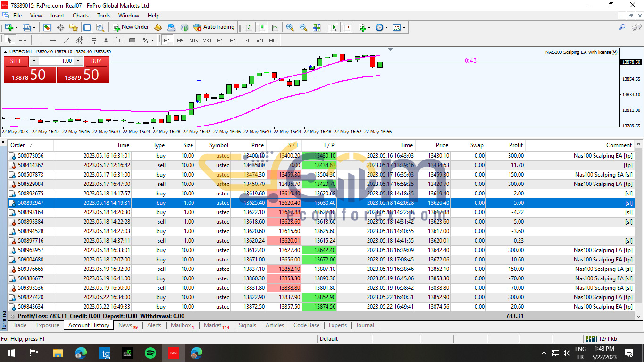Expand the Periods dropdown arrow
This screenshot has width=644, height=362.
tap(386, 27)
